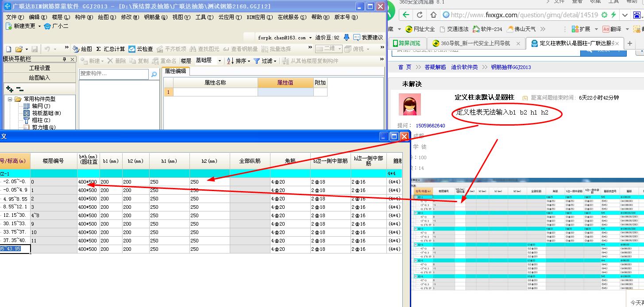Open the BIM应用(I) menu

pyautogui.click(x=259, y=17)
